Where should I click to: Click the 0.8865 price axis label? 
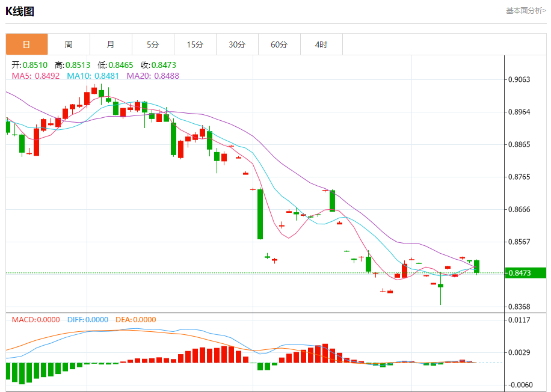(x=519, y=144)
